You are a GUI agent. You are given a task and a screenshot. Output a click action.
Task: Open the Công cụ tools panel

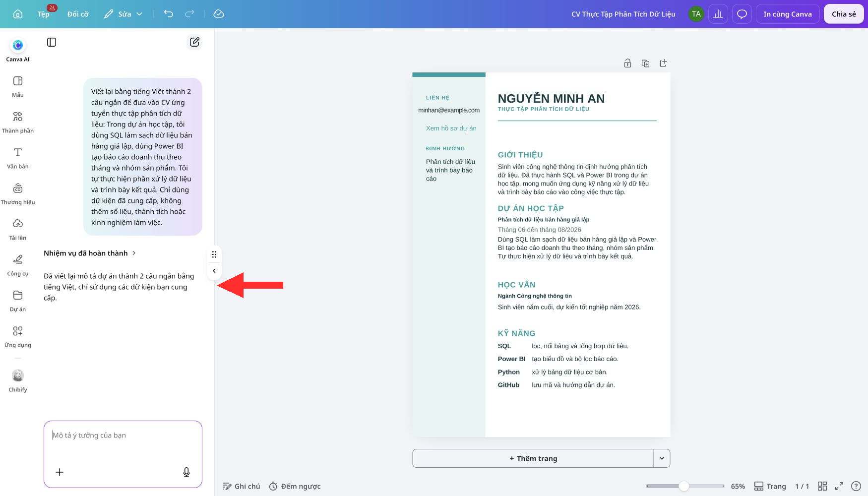tap(18, 265)
